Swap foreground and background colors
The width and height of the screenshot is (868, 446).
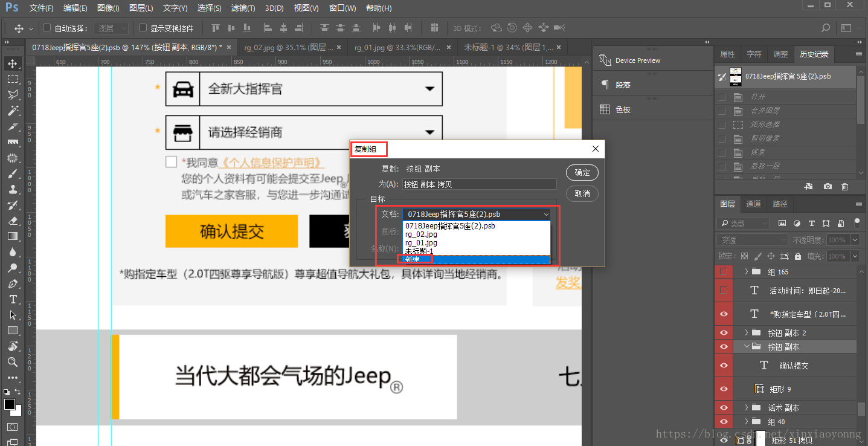[18, 392]
